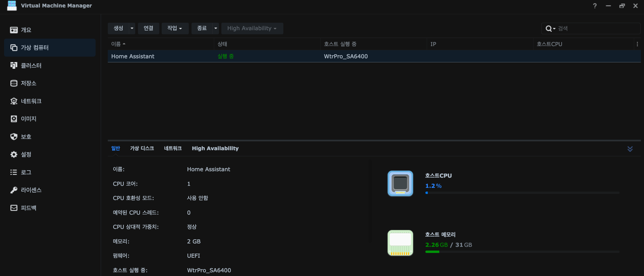Expand the Create (생성) dropdown arrow
Image resolution: width=644 pixels, height=276 pixels.
click(132, 28)
